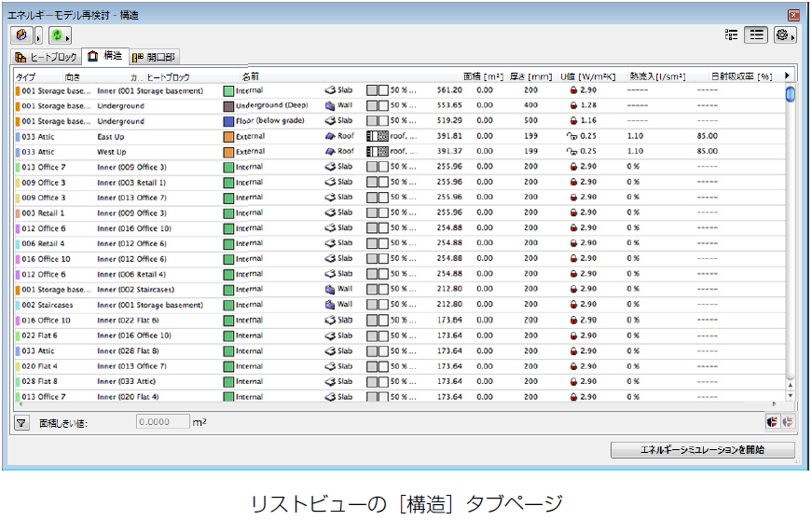
Task: Click red lock icon beside U-value 1.16
Action: 573,120
